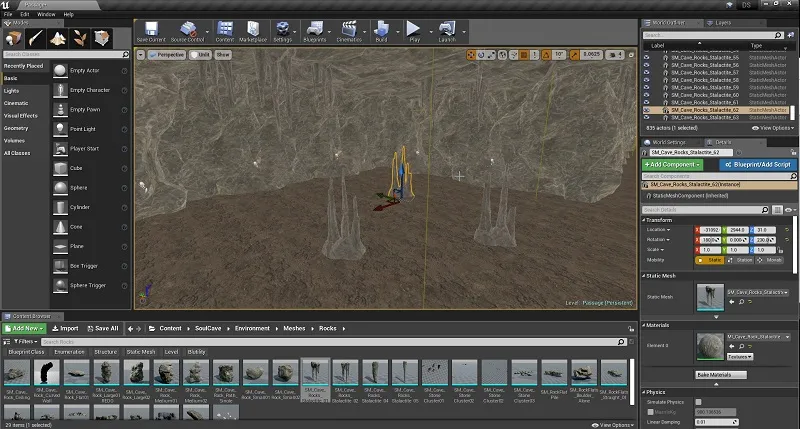Click the surface snapping icon in viewport toolbar

tap(513, 55)
